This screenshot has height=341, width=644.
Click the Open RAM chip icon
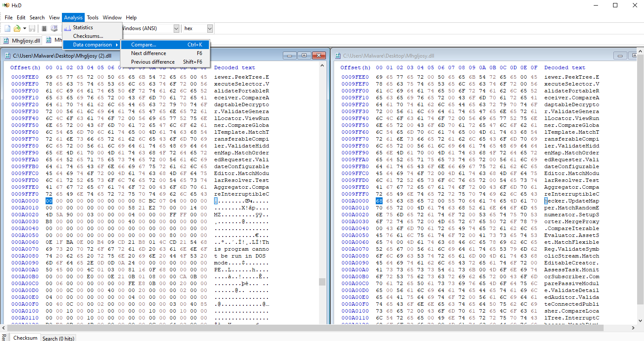44,28
